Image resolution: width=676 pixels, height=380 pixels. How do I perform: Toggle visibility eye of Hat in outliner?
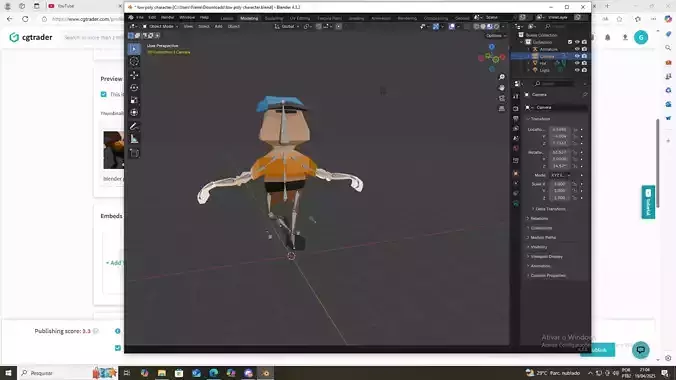tap(577, 63)
